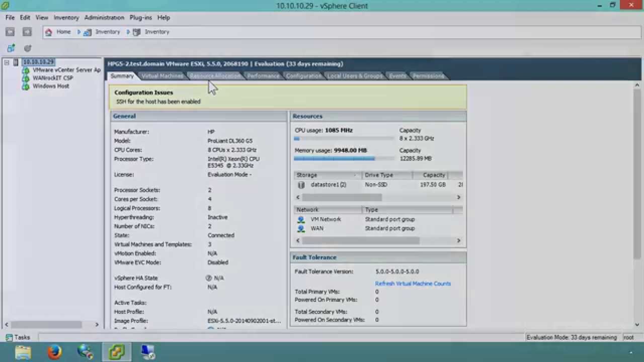Switch to the Virtual Machines tab

(162, 76)
